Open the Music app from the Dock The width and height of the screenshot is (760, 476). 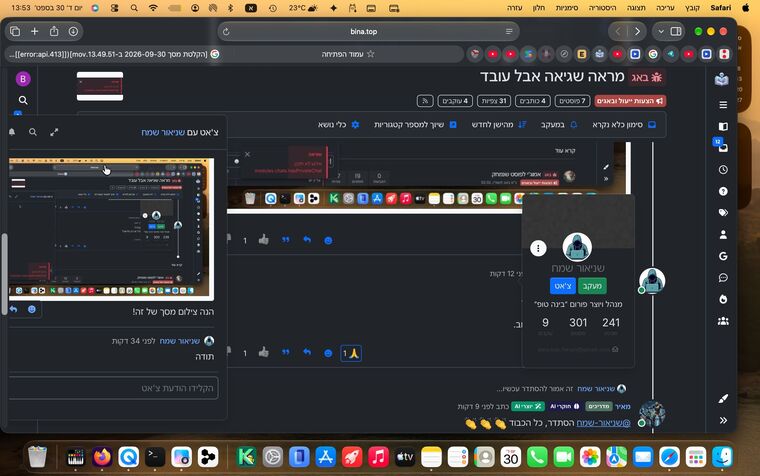pyautogui.click(x=379, y=457)
